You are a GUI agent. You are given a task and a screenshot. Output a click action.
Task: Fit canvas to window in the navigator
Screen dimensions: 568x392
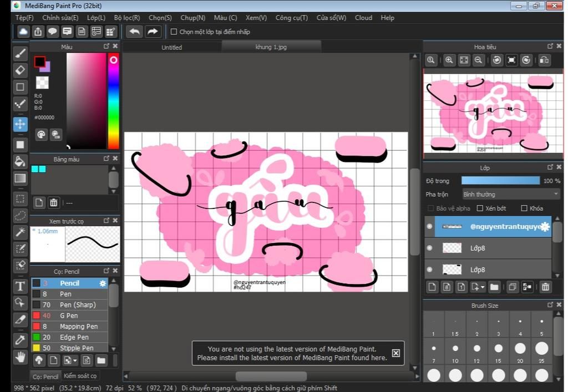pos(464,60)
